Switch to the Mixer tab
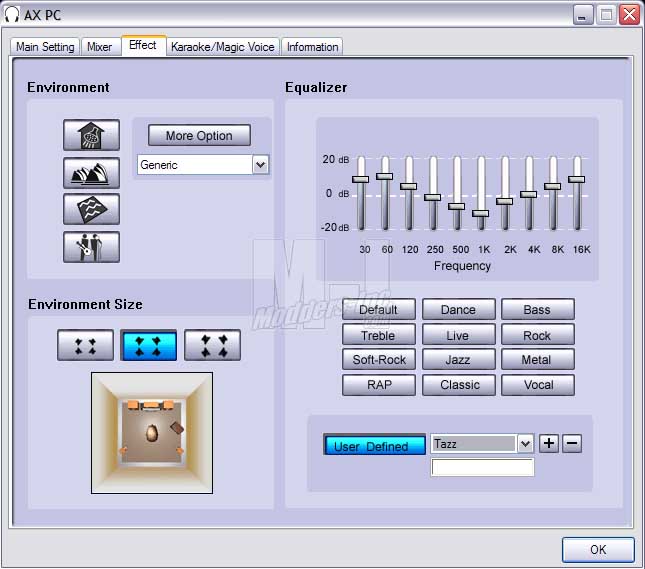The image size is (645, 569). click(100, 47)
